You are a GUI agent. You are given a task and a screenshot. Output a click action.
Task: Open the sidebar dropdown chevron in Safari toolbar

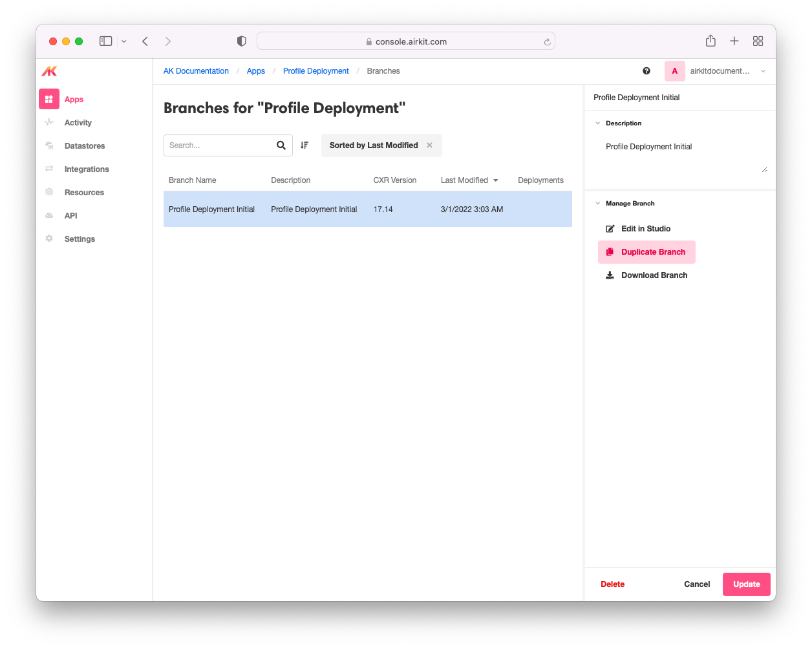pos(124,41)
